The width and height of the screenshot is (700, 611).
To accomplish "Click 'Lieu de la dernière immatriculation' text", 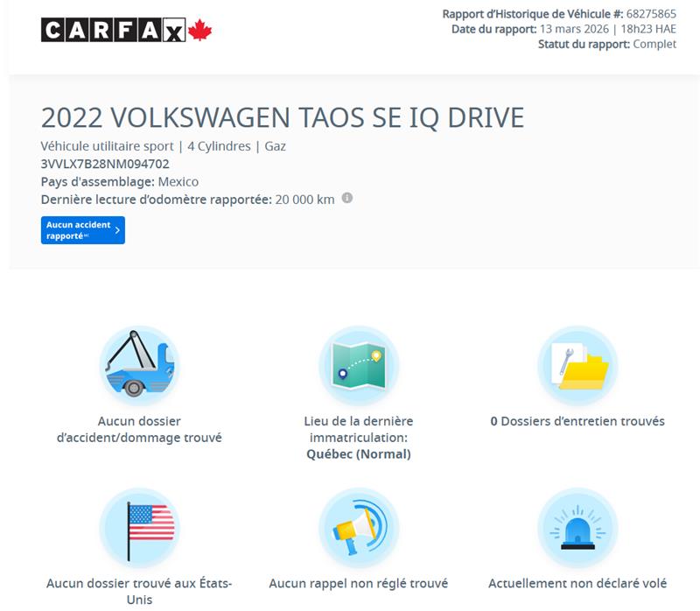I will click(359, 430).
